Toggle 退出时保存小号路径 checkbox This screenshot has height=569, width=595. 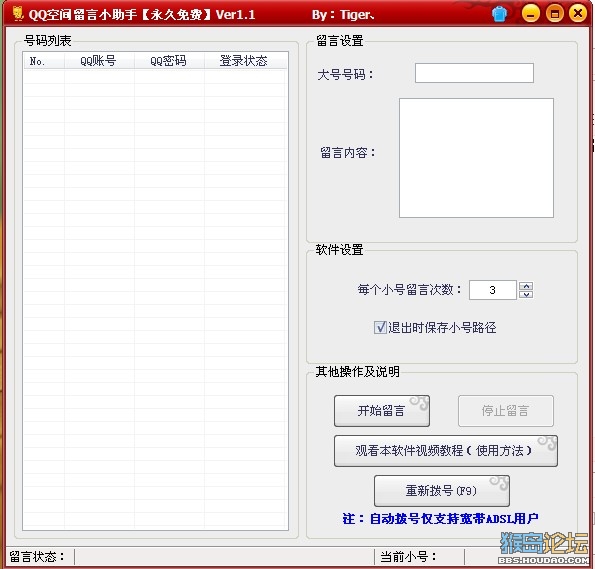[380, 327]
